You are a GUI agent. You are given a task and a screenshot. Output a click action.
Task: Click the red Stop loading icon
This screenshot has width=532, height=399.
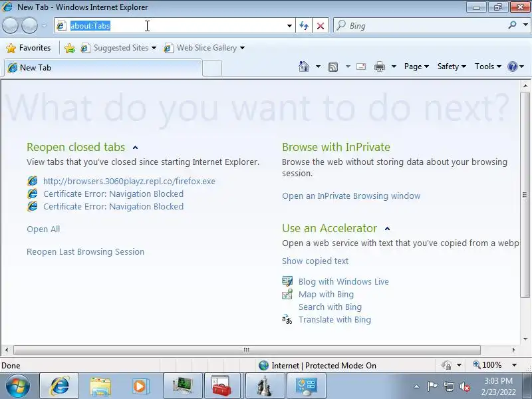point(321,26)
